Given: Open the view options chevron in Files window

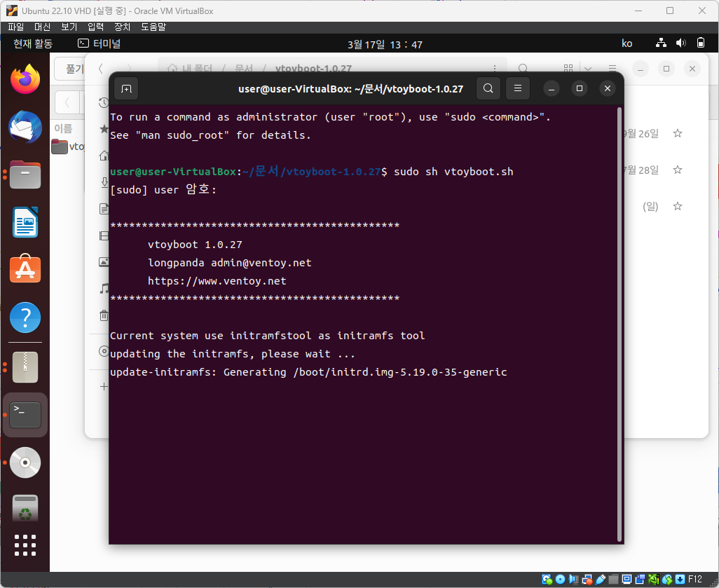Looking at the screenshot, I should click(588, 69).
